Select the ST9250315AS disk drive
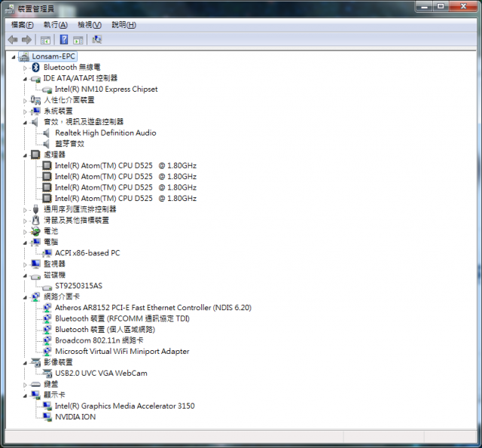This screenshot has height=448, width=482. pos(78,286)
